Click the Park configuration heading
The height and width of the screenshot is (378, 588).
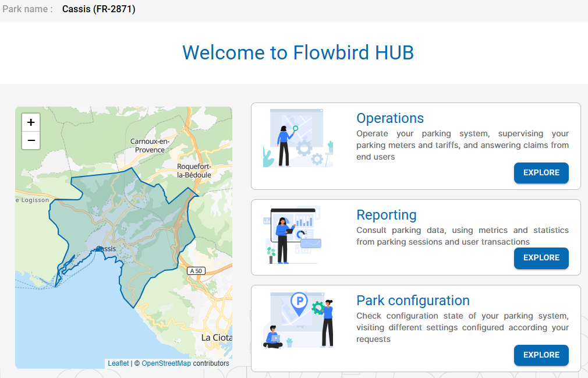click(413, 301)
